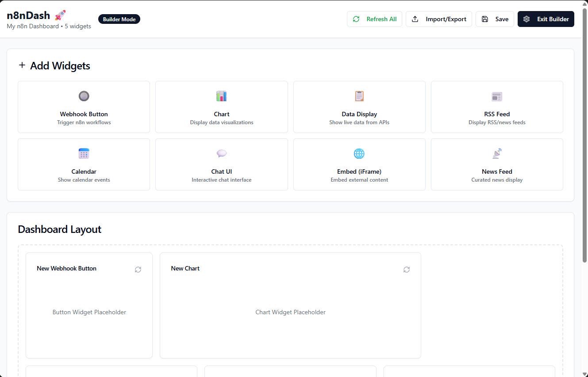Click the Calendar widget icon
588x377 pixels.
(84, 153)
